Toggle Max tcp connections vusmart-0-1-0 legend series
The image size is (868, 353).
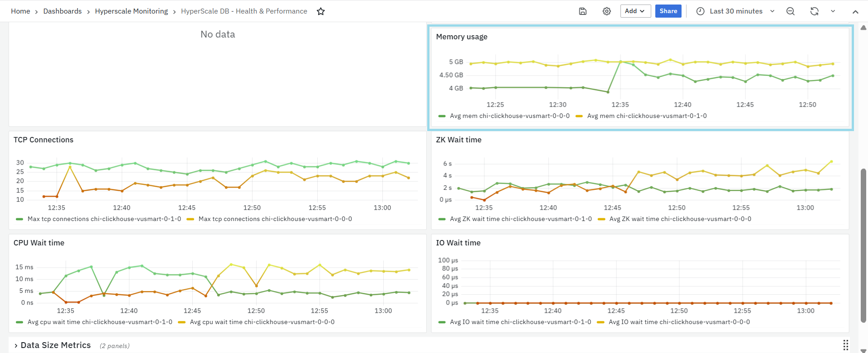(x=104, y=219)
